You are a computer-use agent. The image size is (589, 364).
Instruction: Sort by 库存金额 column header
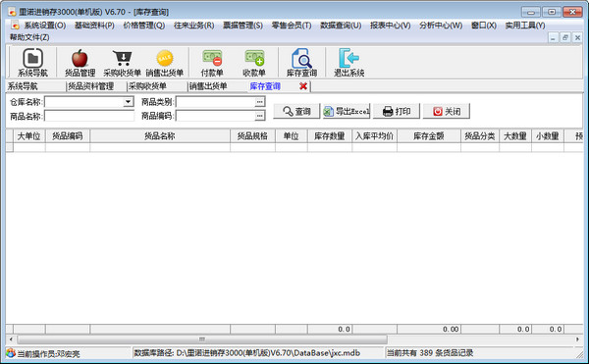[x=429, y=135]
